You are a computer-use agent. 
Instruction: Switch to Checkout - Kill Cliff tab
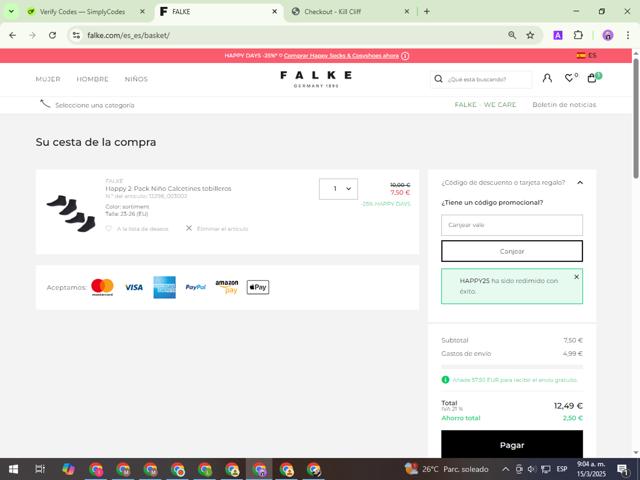[x=333, y=11]
